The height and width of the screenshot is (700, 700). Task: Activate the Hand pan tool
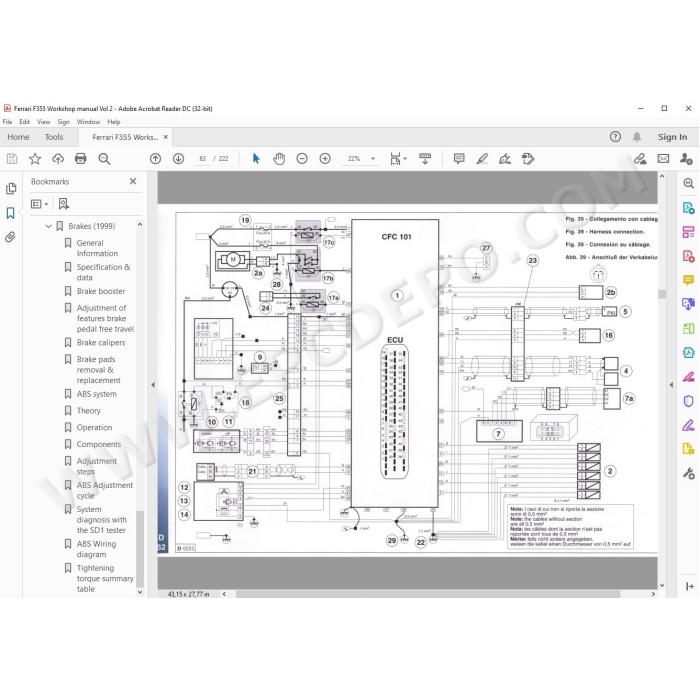(x=279, y=159)
